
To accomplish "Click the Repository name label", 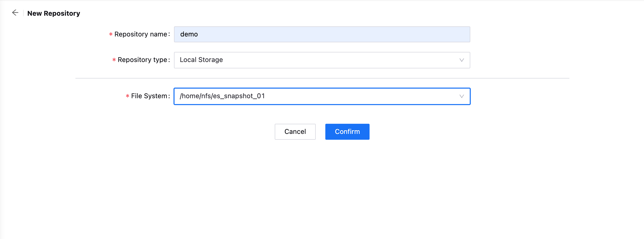I will (140, 34).
